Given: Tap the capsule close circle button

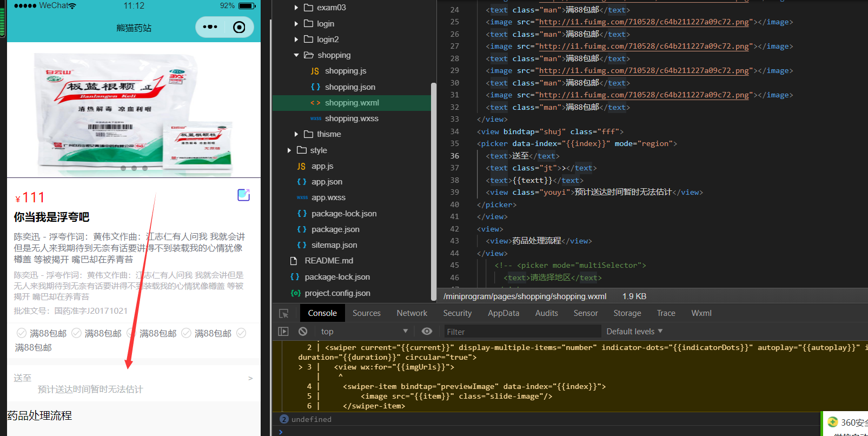Looking at the screenshot, I should point(239,27).
